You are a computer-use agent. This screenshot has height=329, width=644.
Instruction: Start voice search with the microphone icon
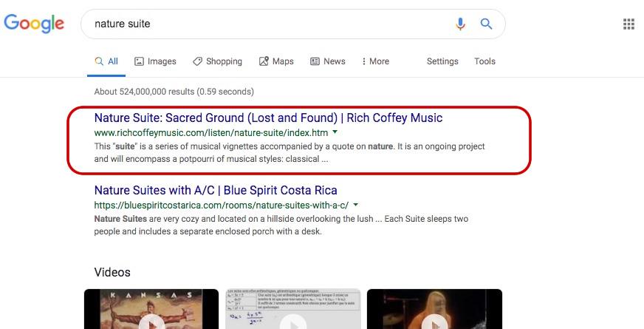tap(460, 24)
